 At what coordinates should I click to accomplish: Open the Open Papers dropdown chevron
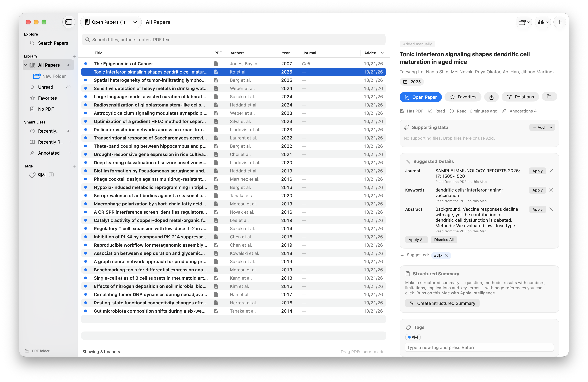(x=135, y=22)
